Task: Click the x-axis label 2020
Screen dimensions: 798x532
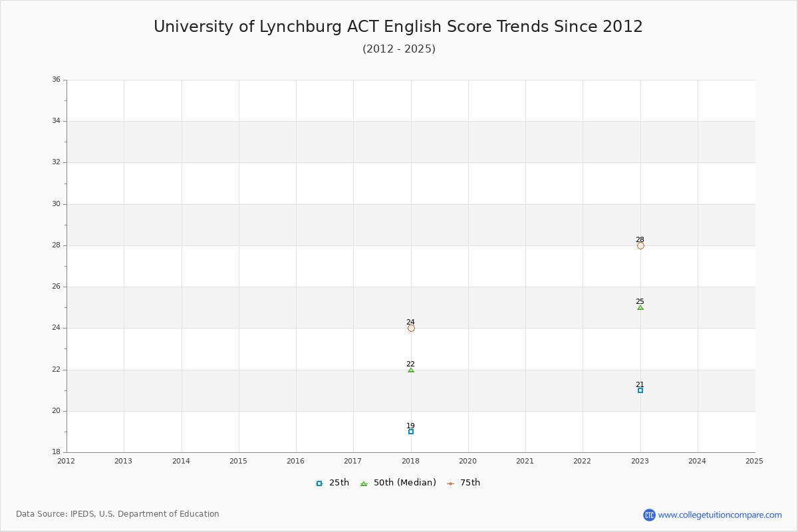Action: 468,461
